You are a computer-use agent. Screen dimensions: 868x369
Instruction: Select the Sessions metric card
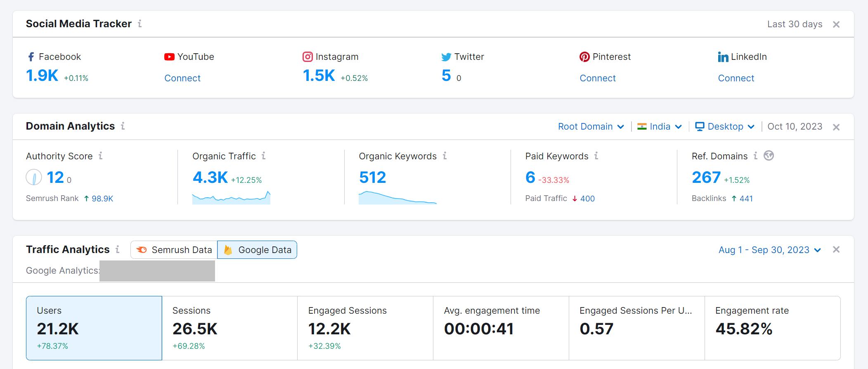tap(229, 328)
